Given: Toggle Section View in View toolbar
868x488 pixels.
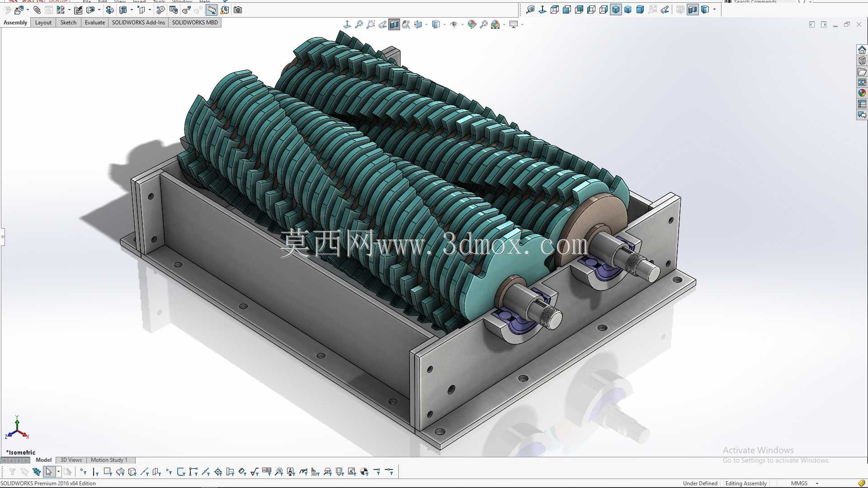Looking at the screenshot, I should 693,9.
